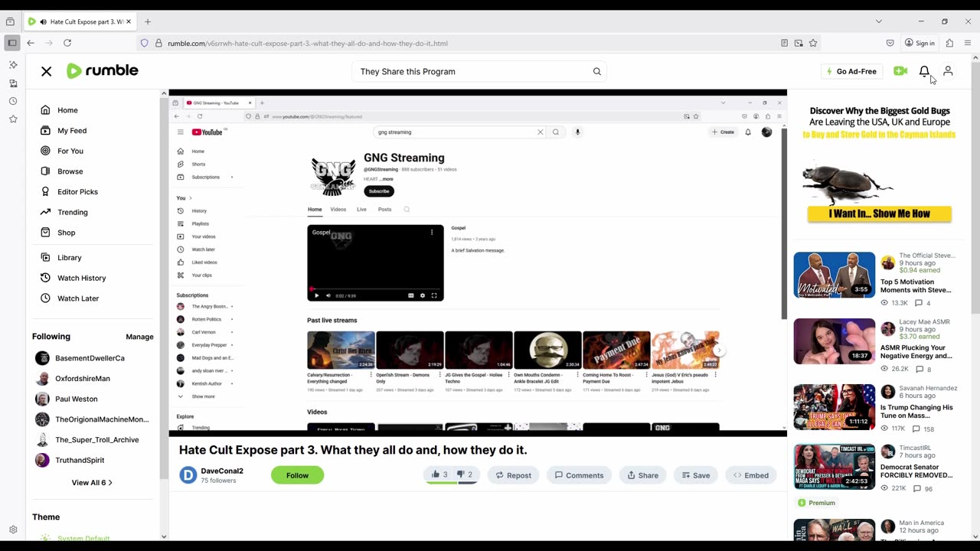
Task: Click the Repost button
Action: click(x=513, y=475)
